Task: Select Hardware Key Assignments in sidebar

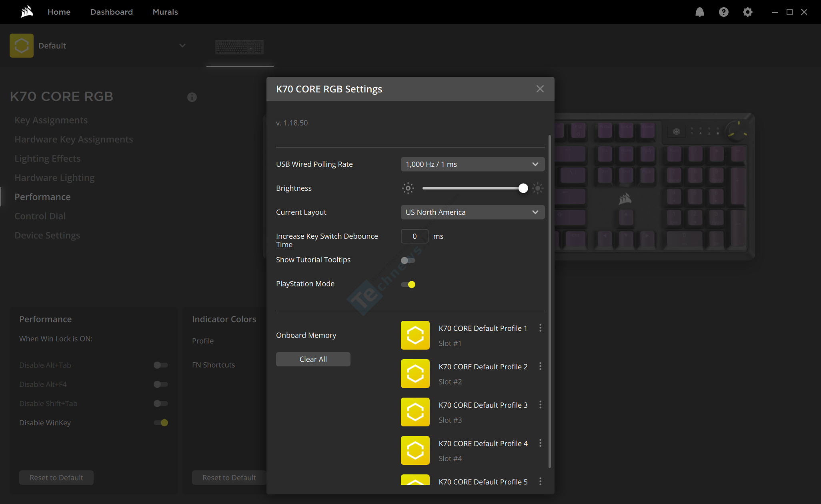Action: click(x=74, y=139)
